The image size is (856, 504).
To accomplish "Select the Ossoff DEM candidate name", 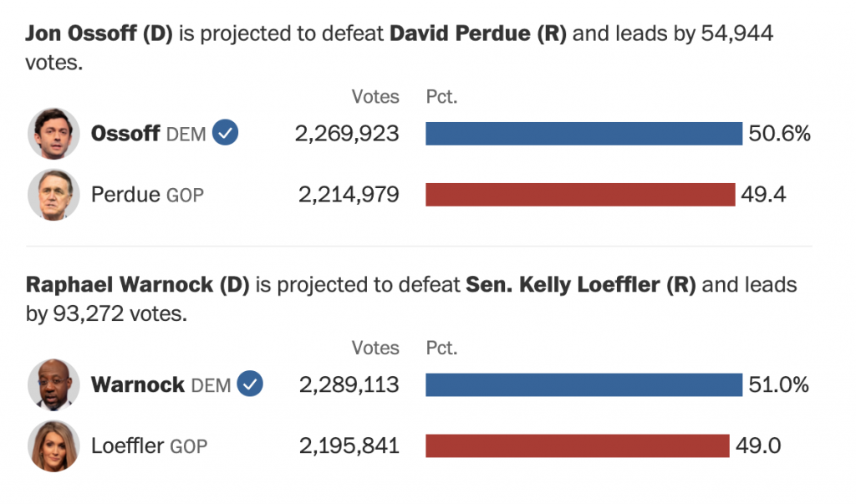I will (148, 134).
